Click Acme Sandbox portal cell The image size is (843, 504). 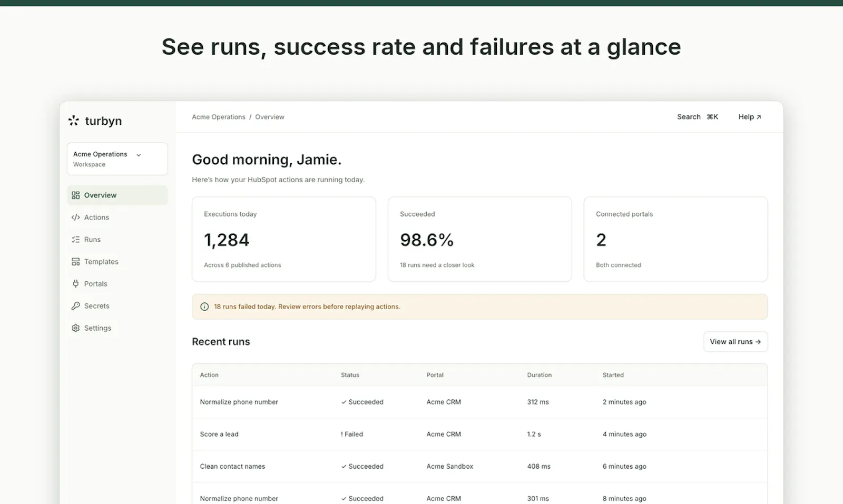[x=450, y=467]
